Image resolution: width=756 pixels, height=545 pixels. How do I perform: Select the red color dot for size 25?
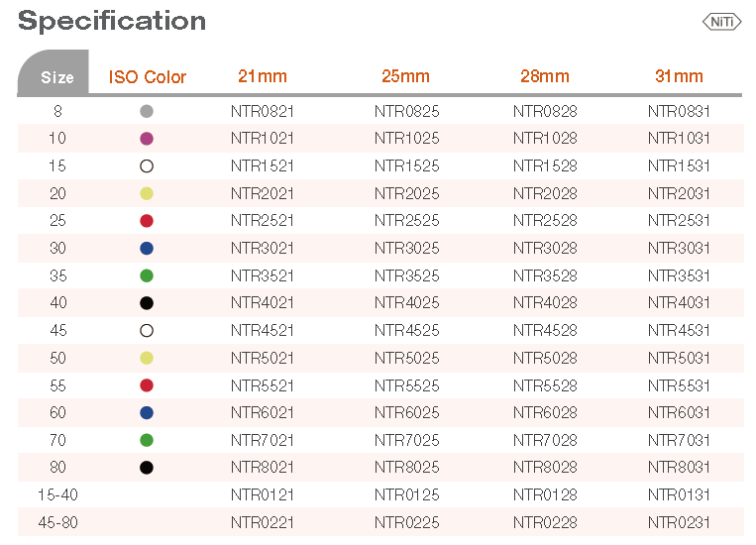[147, 221]
